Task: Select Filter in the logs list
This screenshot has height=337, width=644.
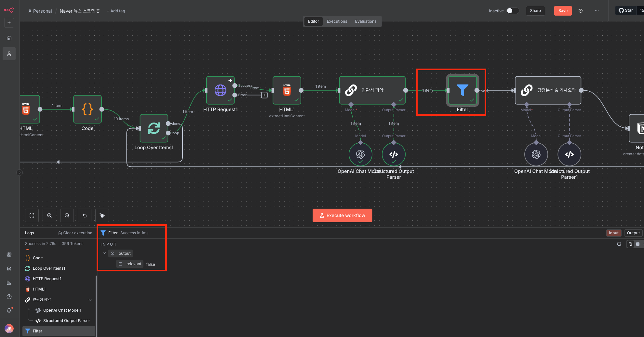Action: click(x=59, y=331)
